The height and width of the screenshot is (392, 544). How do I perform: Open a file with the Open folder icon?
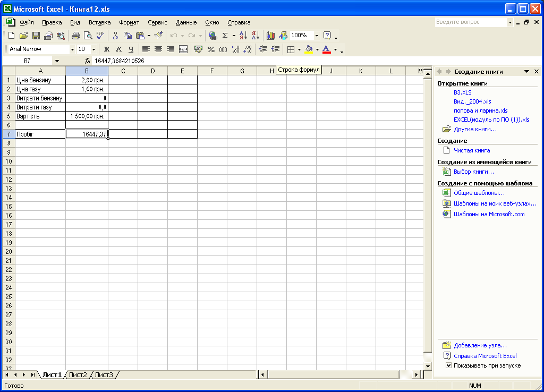click(x=23, y=36)
